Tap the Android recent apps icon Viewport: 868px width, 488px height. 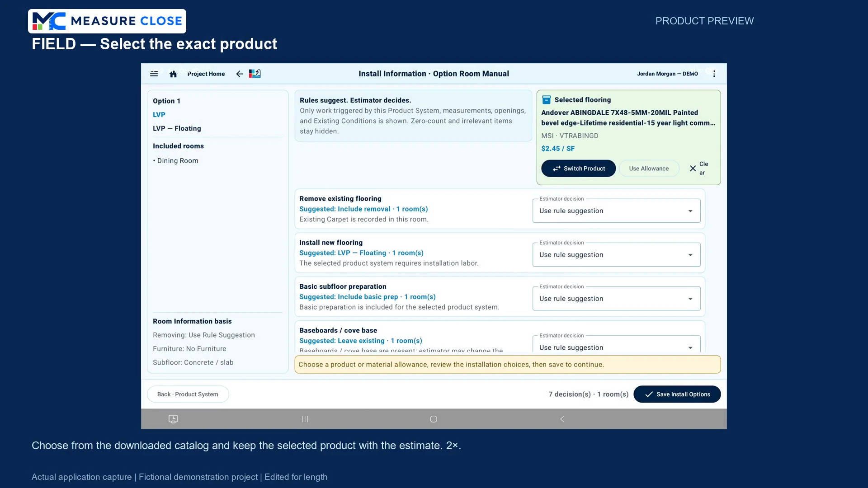point(305,419)
